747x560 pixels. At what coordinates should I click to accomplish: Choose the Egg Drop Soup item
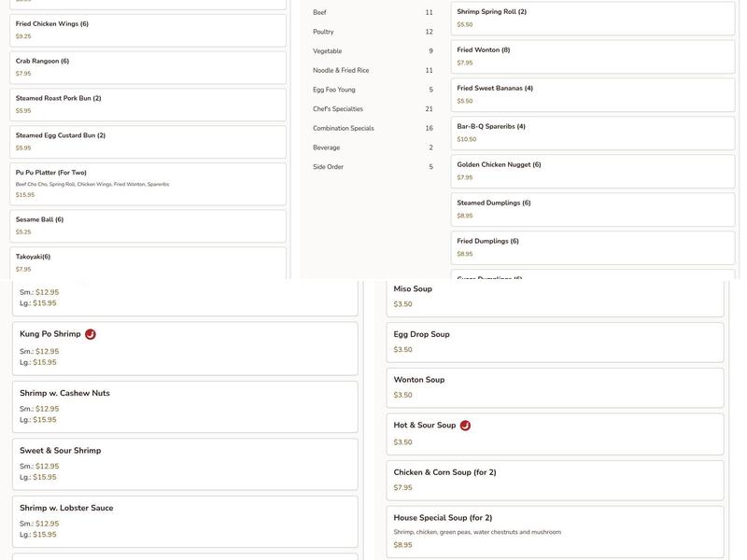pyautogui.click(x=558, y=342)
